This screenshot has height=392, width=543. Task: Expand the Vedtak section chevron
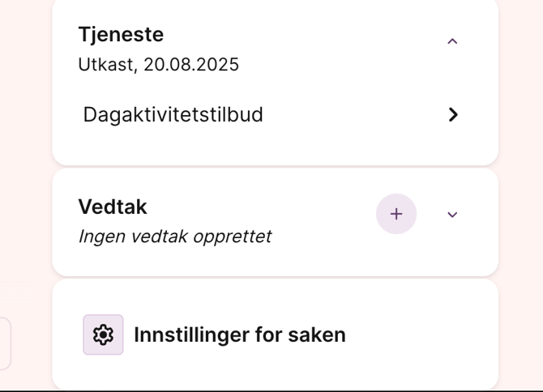click(x=452, y=215)
